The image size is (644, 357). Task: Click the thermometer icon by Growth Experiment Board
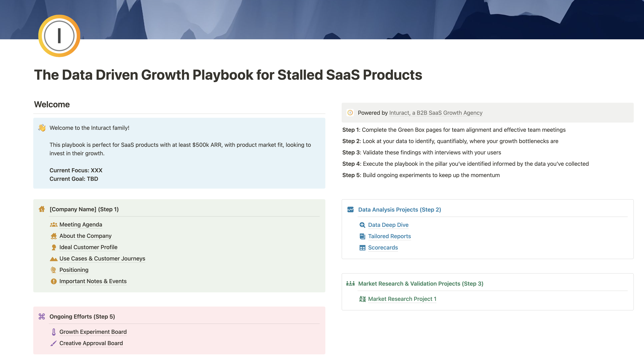pos(53,332)
